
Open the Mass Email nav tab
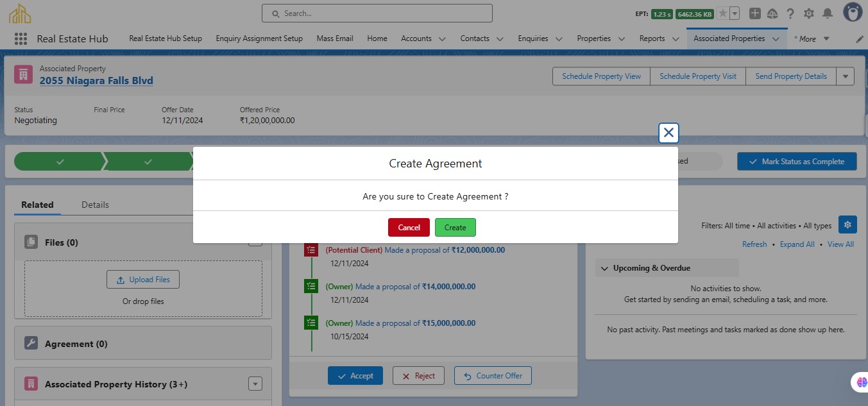tap(335, 38)
